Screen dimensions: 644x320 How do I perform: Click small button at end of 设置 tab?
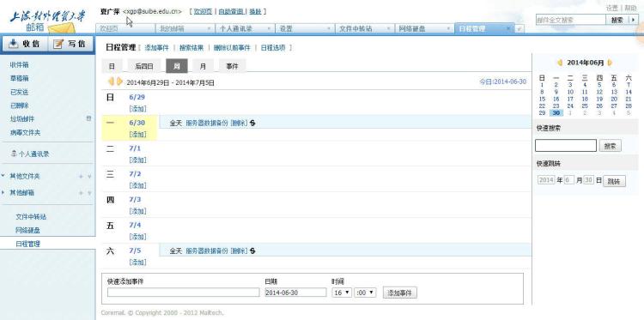pos(329,28)
